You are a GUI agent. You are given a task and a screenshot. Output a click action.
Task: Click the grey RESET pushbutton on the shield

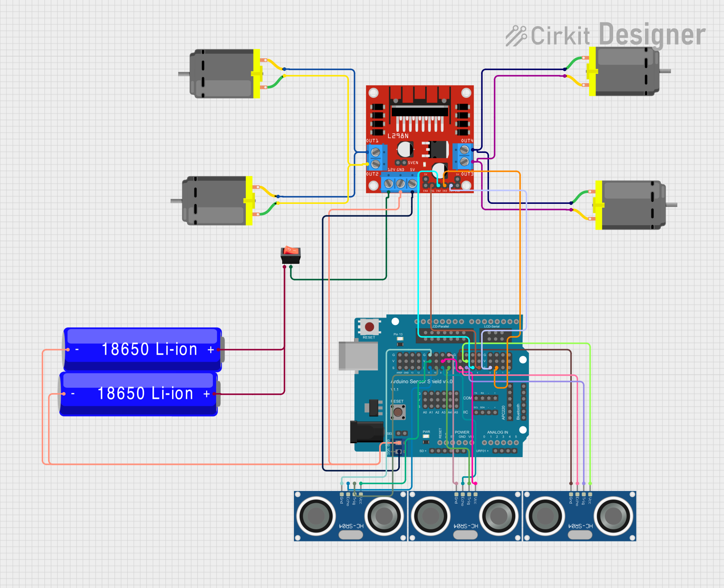click(398, 412)
